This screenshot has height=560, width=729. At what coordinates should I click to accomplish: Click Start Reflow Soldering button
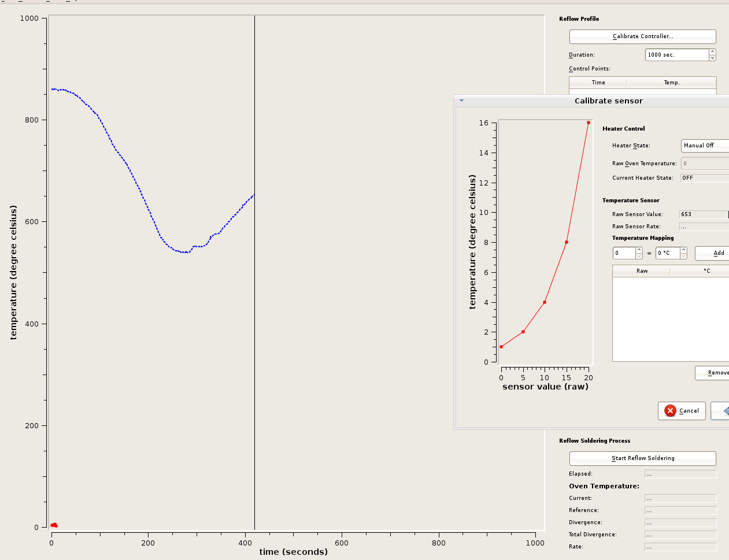click(642, 458)
